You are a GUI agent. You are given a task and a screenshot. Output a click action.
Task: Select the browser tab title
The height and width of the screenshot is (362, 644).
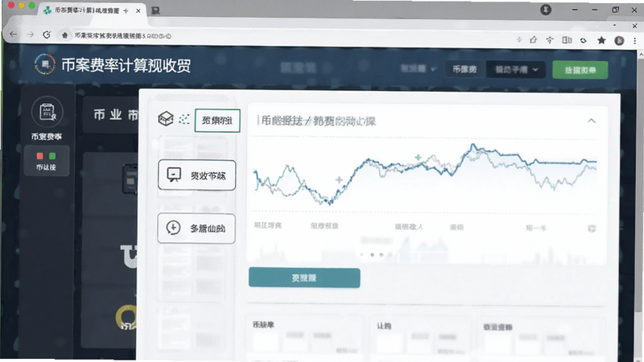[87, 10]
